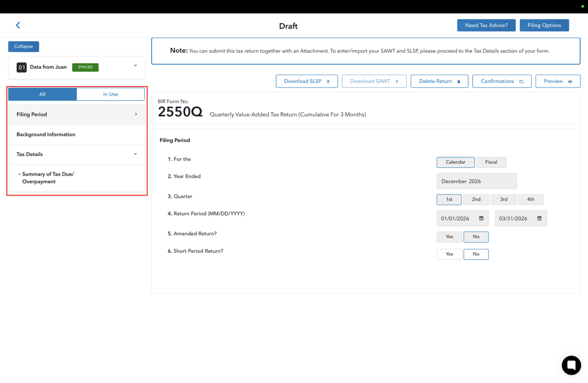Click the '5. Amended Return?' label
This screenshot has height=383, width=588.
(192, 234)
